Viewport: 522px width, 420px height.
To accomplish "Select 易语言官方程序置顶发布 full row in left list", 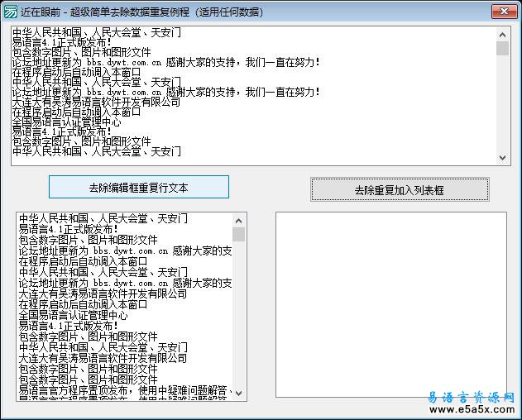I will coord(124,390).
